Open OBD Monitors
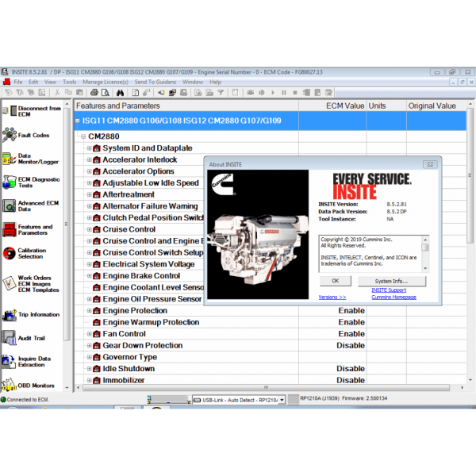This screenshot has width=476, height=476. [29, 386]
